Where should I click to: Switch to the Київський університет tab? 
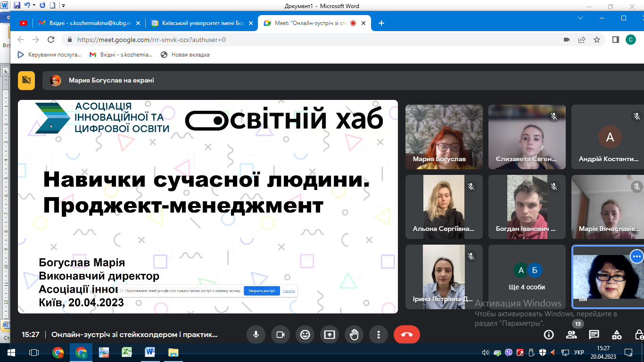point(198,23)
